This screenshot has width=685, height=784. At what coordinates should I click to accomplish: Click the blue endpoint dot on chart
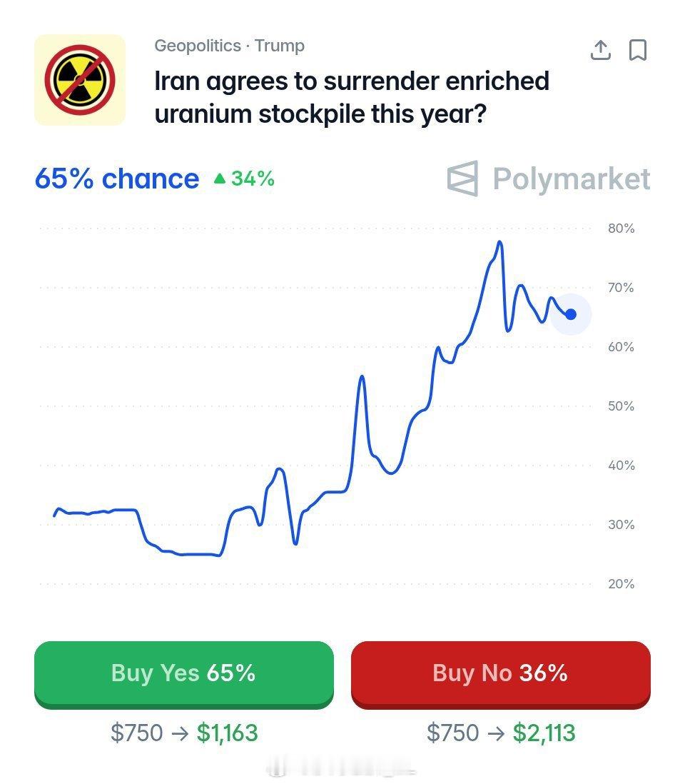pos(571,314)
